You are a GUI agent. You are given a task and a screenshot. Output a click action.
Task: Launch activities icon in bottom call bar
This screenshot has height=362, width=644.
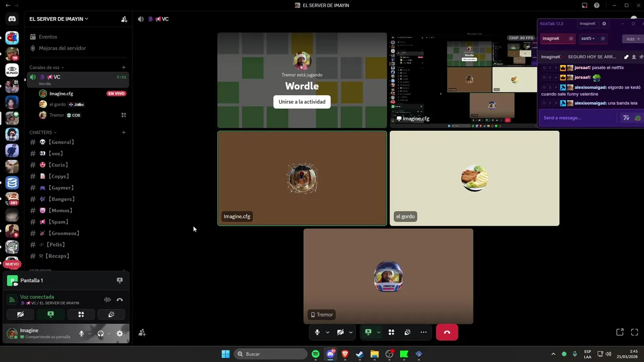click(391, 332)
